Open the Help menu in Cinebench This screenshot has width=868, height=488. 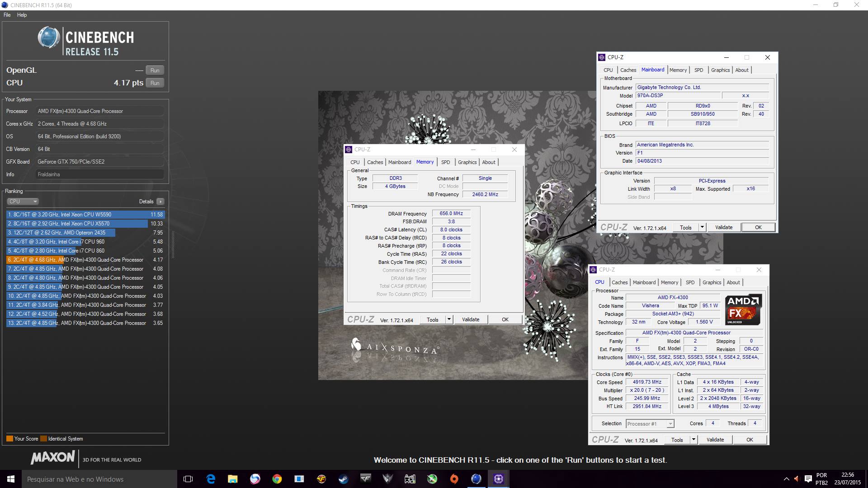point(22,15)
